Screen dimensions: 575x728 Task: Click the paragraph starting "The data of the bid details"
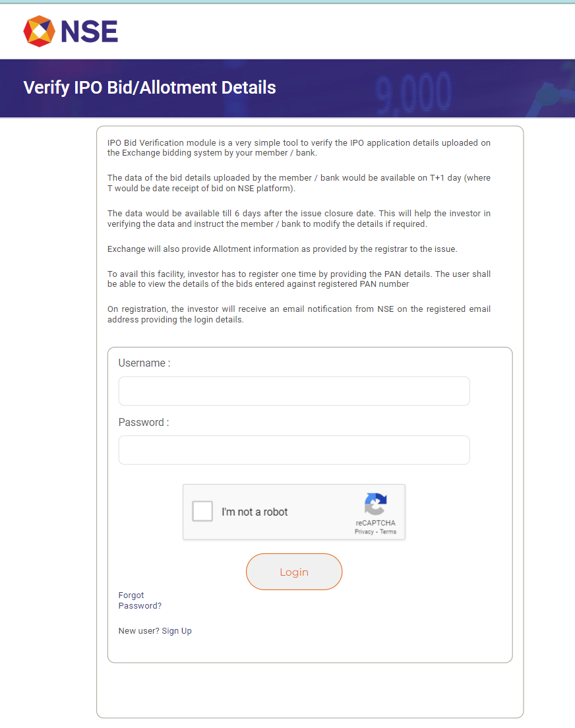click(x=299, y=183)
